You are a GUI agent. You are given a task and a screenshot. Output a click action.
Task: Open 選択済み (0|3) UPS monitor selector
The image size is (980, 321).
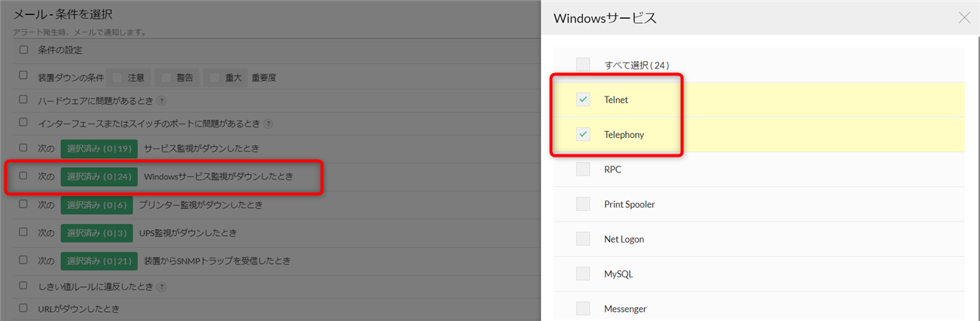[96, 233]
